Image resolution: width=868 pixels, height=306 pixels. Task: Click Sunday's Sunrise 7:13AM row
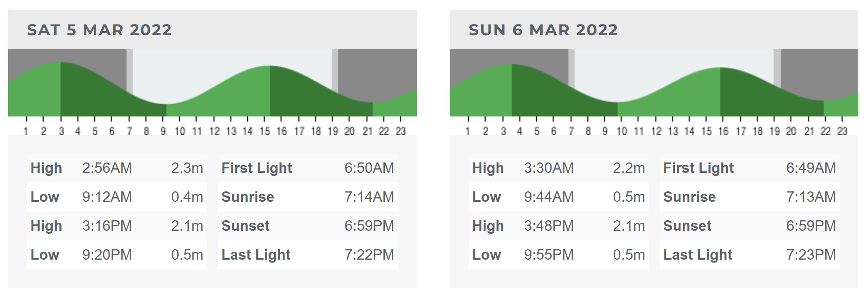(x=750, y=197)
